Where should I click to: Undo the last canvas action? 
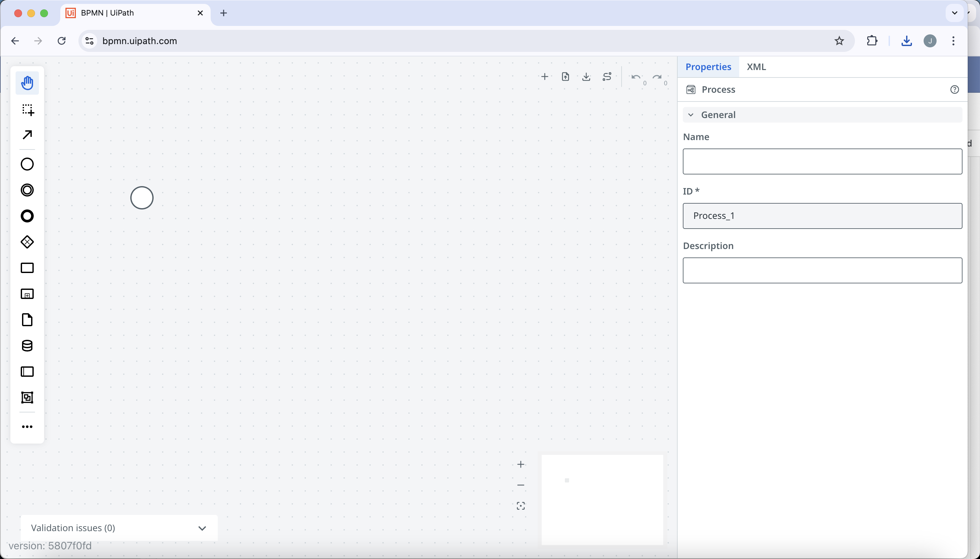click(636, 77)
